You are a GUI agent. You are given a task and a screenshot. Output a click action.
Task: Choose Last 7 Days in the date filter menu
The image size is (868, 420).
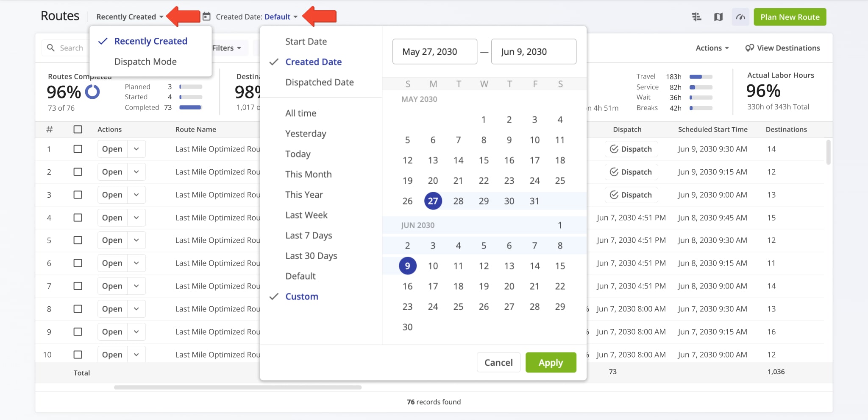click(x=309, y=235)
